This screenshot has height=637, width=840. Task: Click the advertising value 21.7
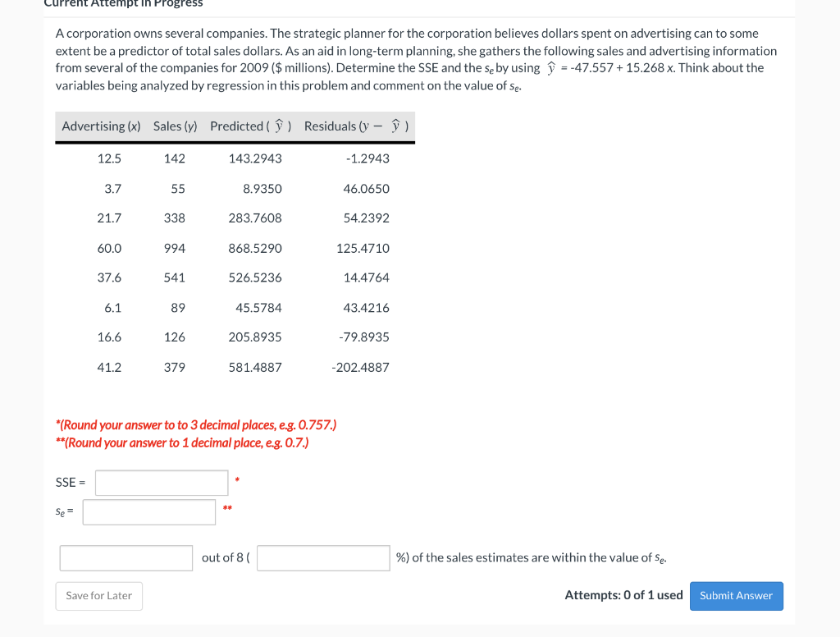tap(109, 218)
